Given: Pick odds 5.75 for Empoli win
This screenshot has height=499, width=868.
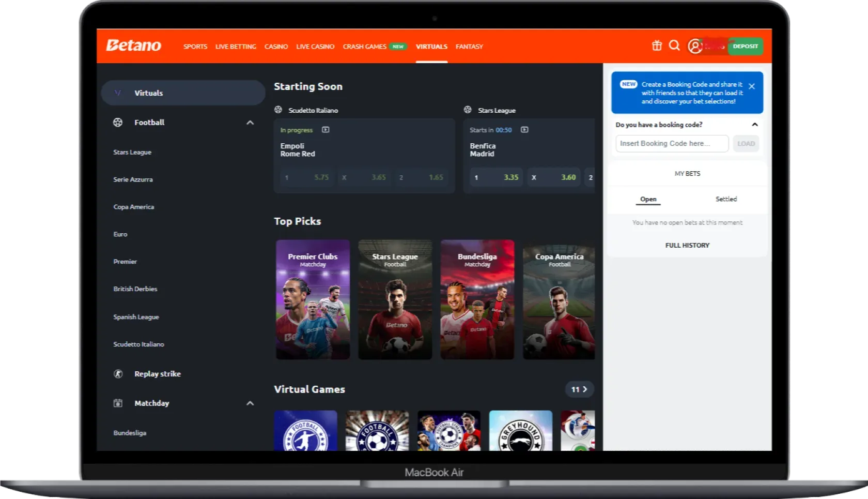Looking at the screenshot, I should [306, 177].
